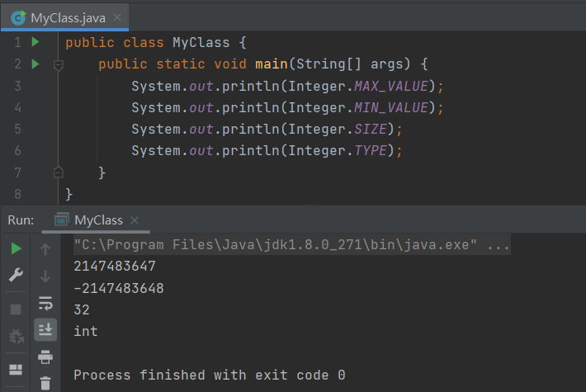Click the Down the Stack Trace arrow
The height and width of the screenshot is (392, 586).
45,276
